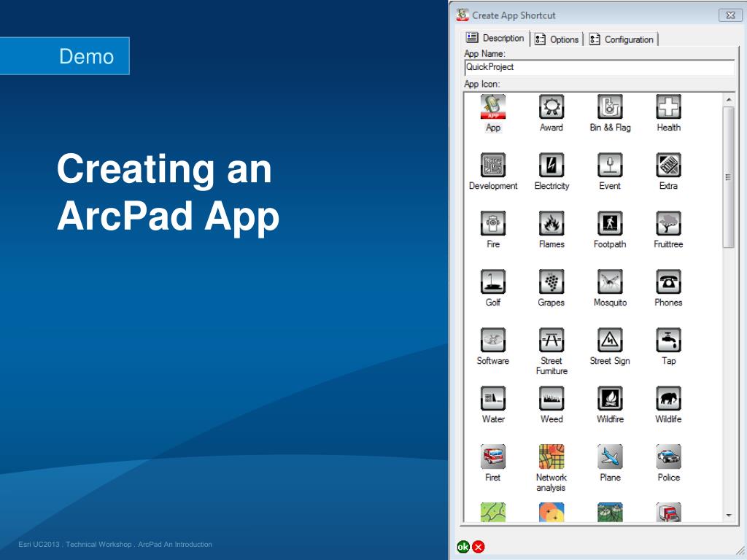Image resolution: width=747 pixels, height=560 pixels.
Task: Select the Weed icon
Action: [551, 398]
